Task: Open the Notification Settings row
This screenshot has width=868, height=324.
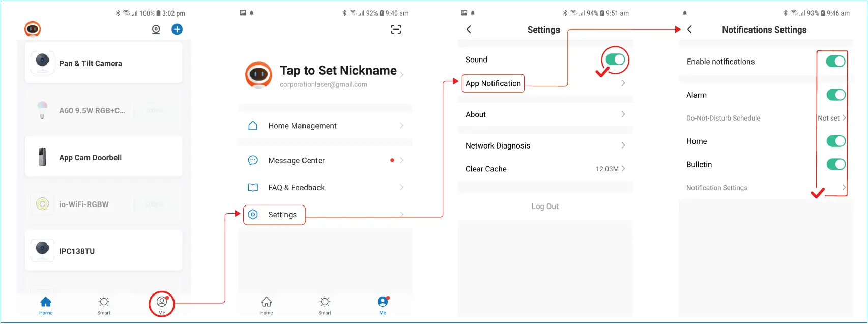Action: [766, 188]
